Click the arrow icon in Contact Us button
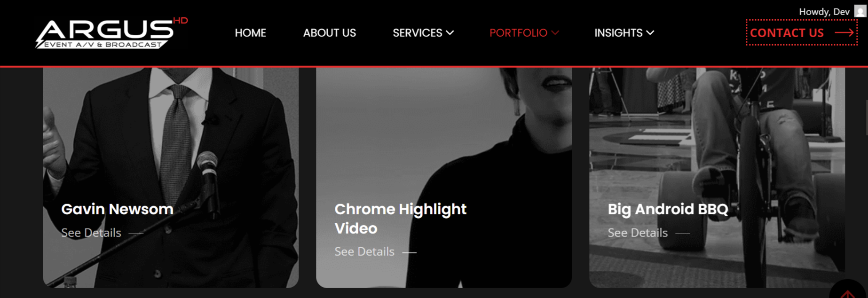The height and width of the screenshot is (298, 868). 844,32
